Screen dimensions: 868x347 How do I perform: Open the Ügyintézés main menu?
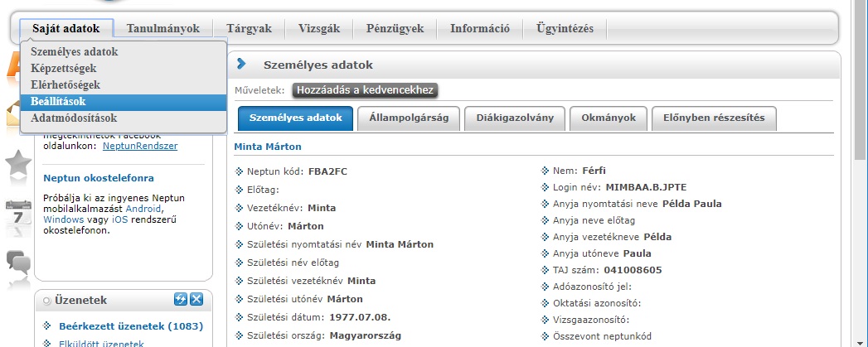pyautogui.click(x=564, y=29)
